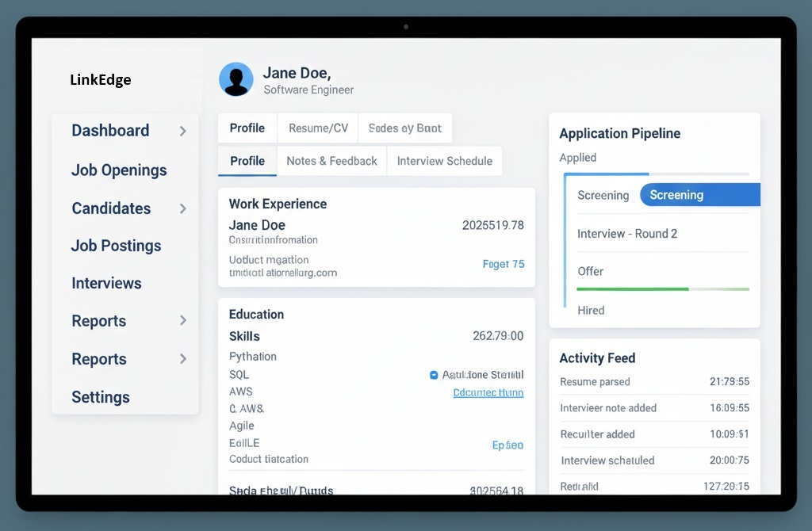Viewport: 812px width, 531px height.
Task: Click Jane Doe's profile avatar icon
Action: pos(236,79)
